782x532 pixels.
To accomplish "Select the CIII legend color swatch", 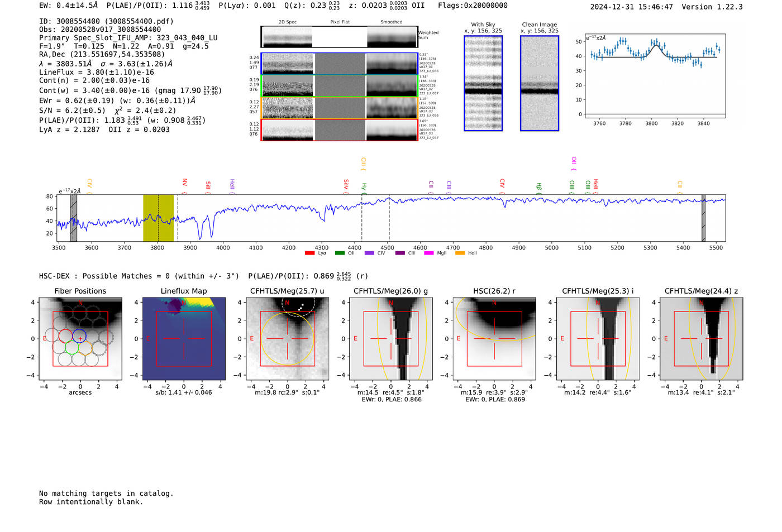I will (x=400, y=253).
